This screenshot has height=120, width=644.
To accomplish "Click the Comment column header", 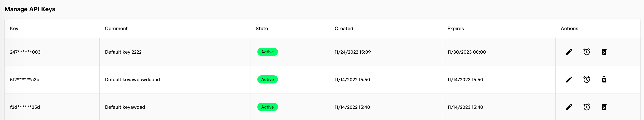I will (116, 29).
